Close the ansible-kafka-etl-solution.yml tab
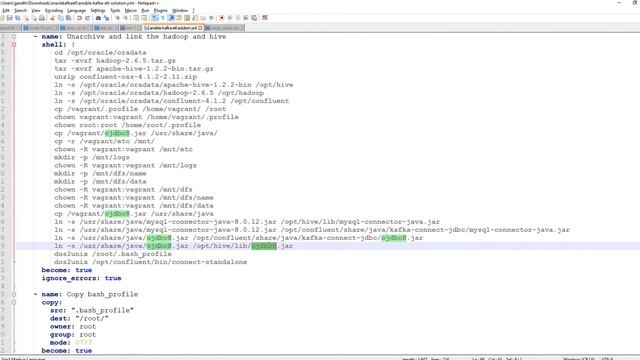 pos(200,28)
